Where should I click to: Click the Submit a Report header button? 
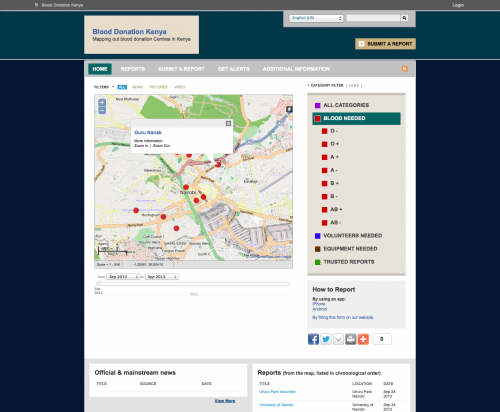(x=385, y=44)
